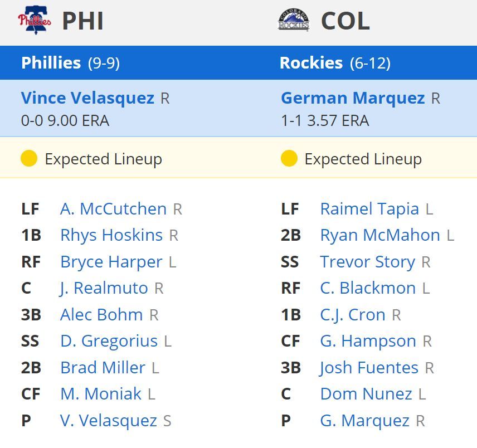Click the Phillies team logo

(35, 21)
